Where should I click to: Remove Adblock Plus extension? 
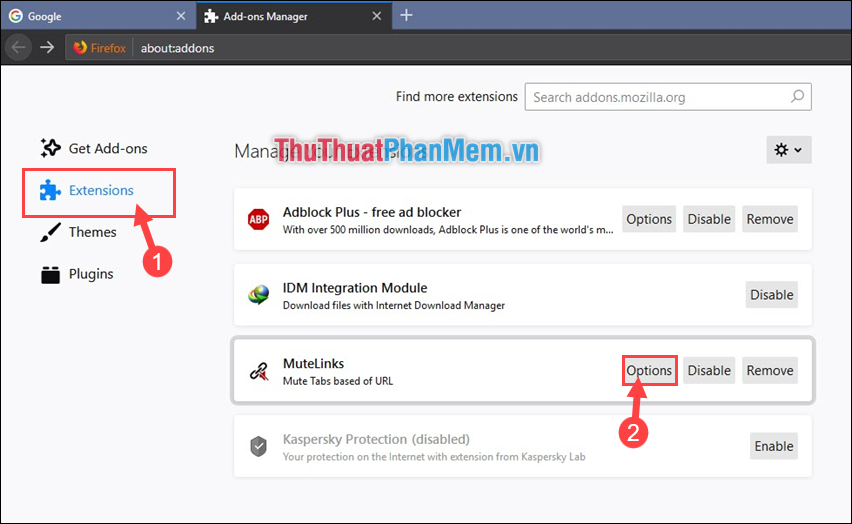point(769,219)
